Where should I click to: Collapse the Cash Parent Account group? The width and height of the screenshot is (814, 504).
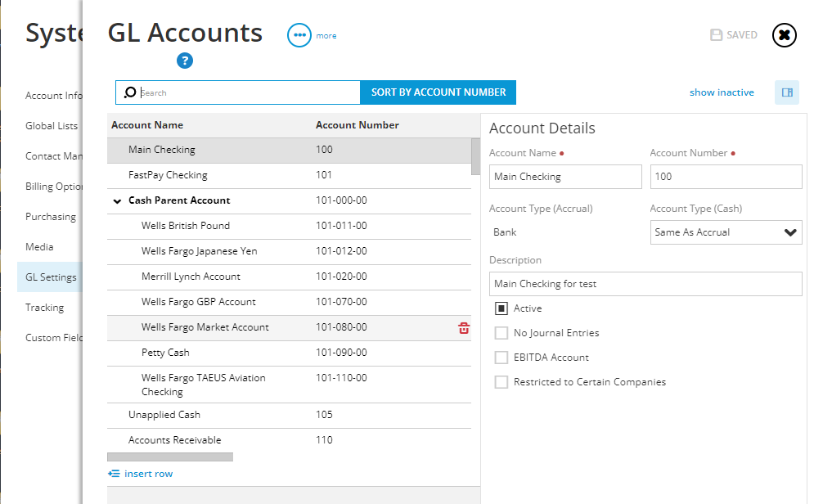pos(117,200)
